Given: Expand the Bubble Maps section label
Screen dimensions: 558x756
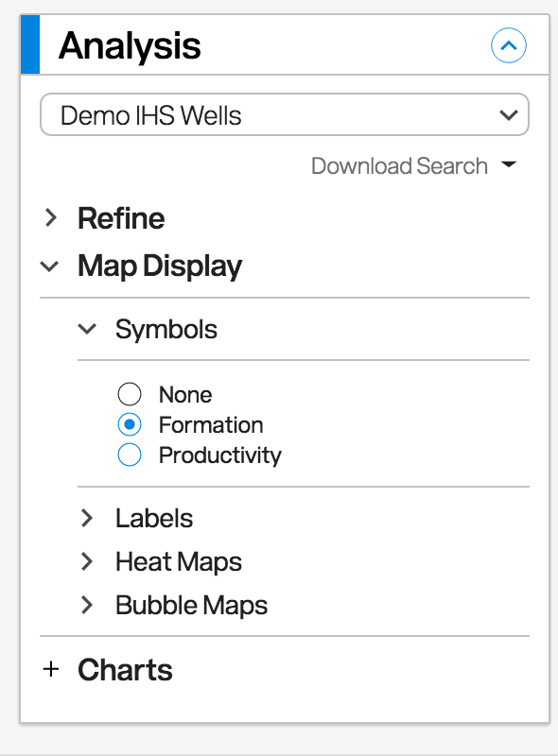Looking at the screenshot, I should [x=191, y=606].
